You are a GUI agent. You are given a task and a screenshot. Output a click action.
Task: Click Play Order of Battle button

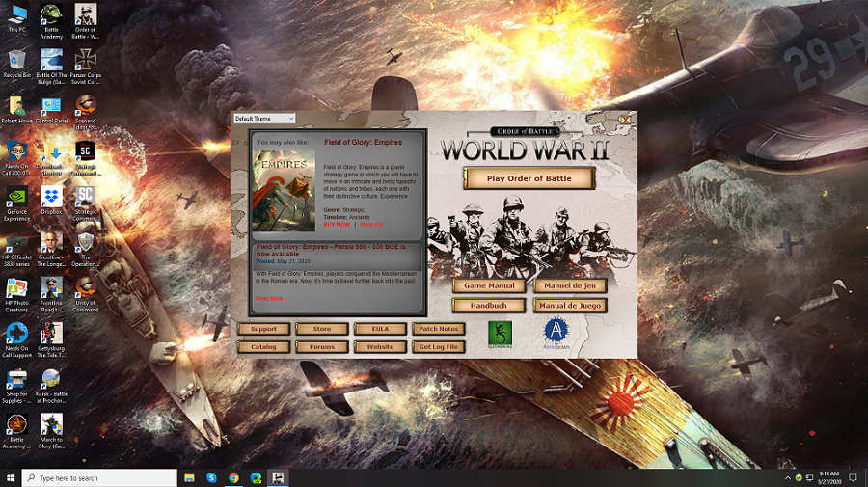pyautogui.click(x=529, y=178)
